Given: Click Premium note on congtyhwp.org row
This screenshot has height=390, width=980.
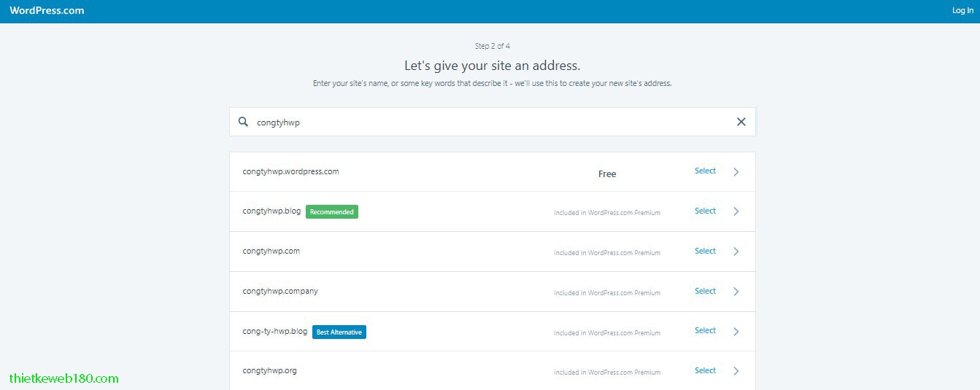Looking at the screenshot, I should (607, 373).
